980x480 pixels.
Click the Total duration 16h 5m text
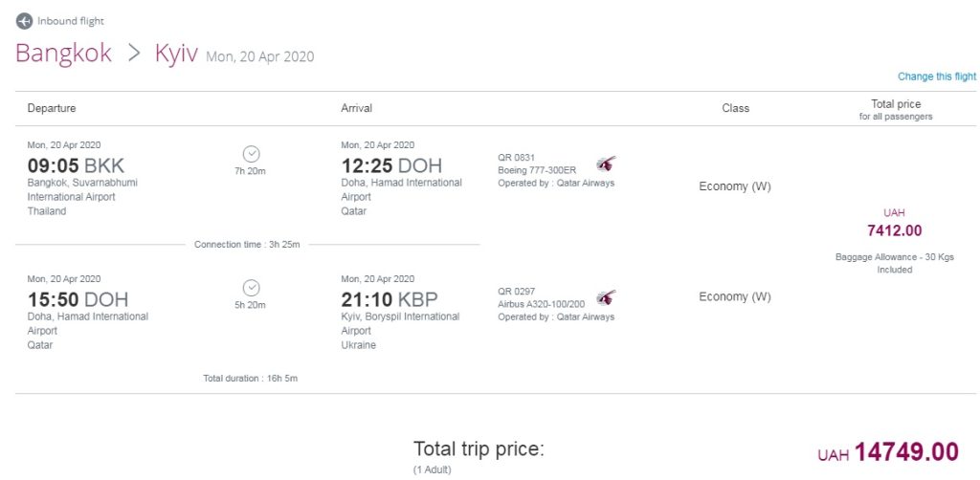pyautogui.click(x=250, y=379)
